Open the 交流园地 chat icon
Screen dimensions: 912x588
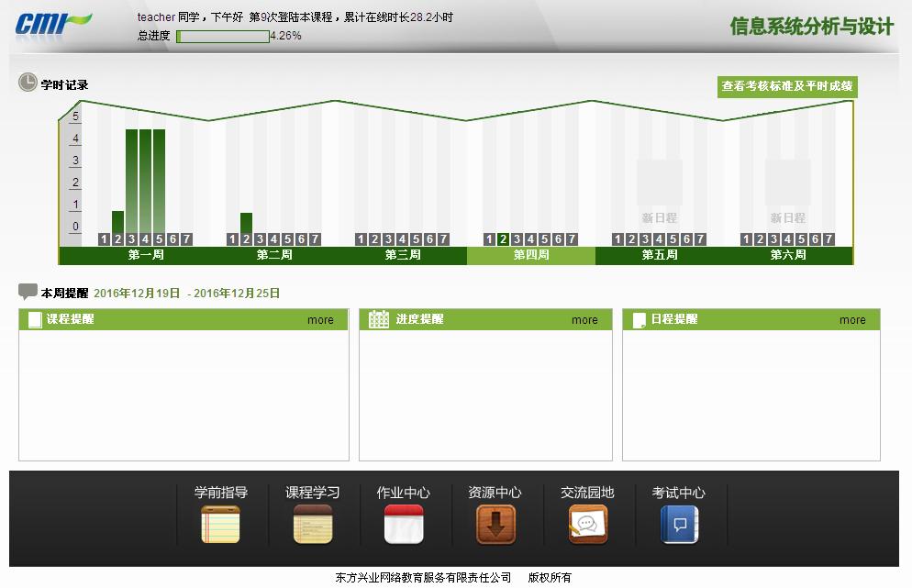587,525
